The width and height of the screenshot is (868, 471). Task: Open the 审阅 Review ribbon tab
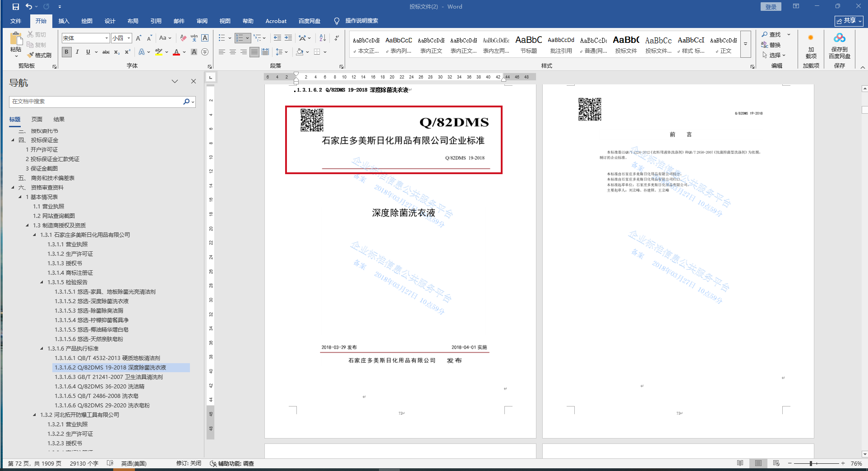202,21
